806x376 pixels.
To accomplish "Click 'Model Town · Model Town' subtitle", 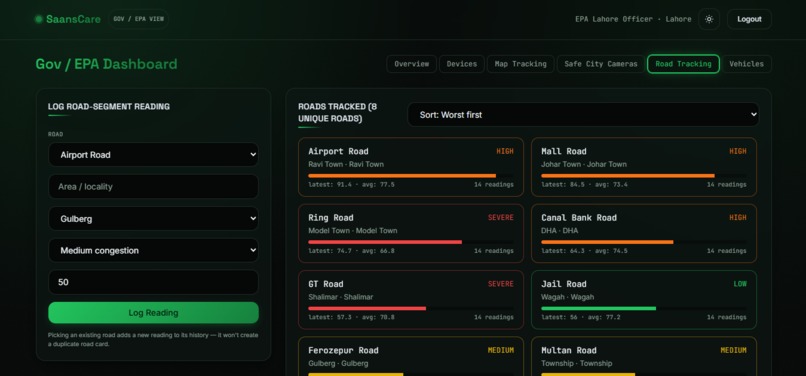I will (353, 231).
